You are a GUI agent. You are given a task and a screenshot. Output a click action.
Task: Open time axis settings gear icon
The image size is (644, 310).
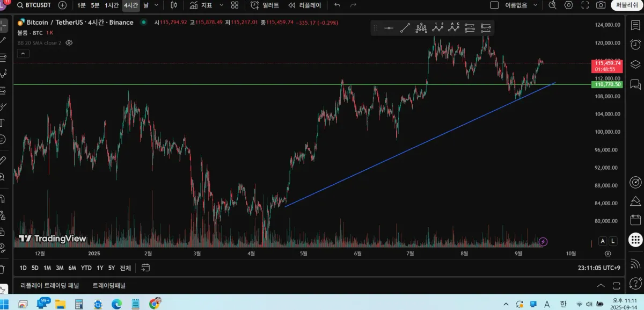[x=608, y=254]
